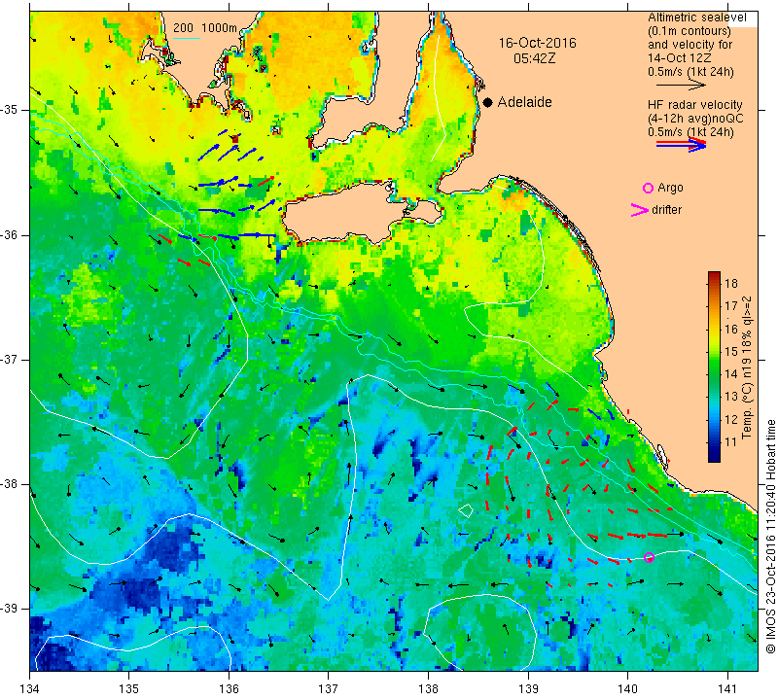The image size is (778, 700).
Task: Click the 'HF radar velocity' legend text
Action: [x=694, y=105]
